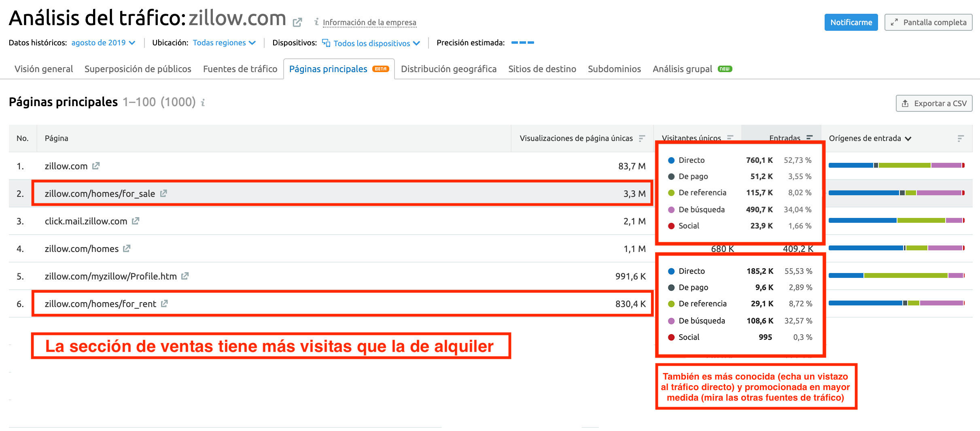Click the traffic source bar for for_sale row
This screenshot has height=431, width=980.
click(897, 193)
